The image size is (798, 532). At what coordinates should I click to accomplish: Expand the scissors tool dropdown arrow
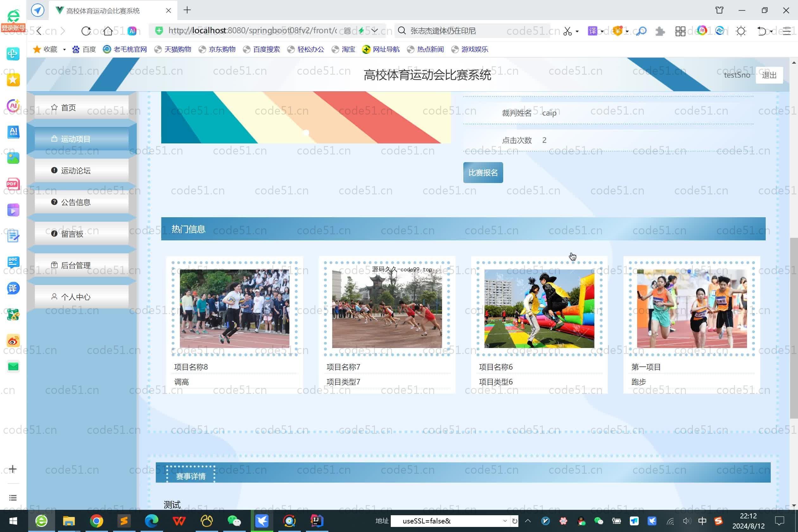tap(577, 32)
